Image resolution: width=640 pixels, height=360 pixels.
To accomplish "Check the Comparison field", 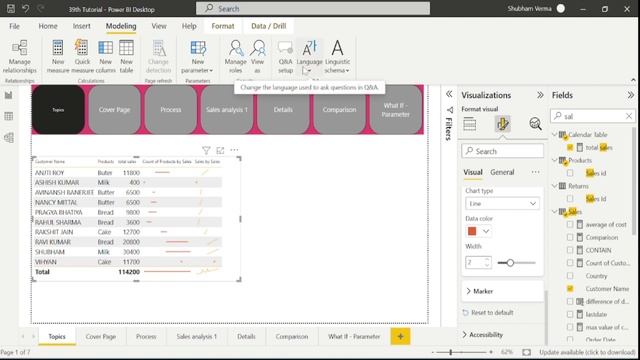I will 570,237.
